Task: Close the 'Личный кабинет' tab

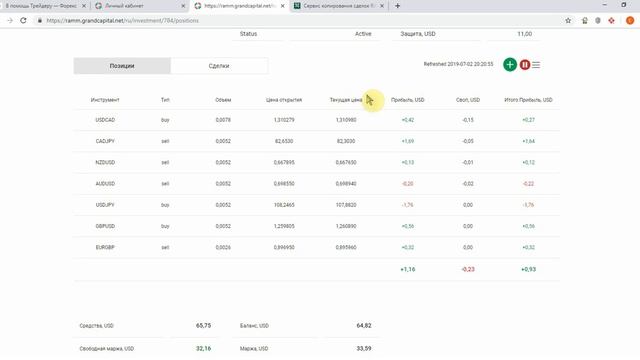Action: pyautogui.click(x=183, y=6)
